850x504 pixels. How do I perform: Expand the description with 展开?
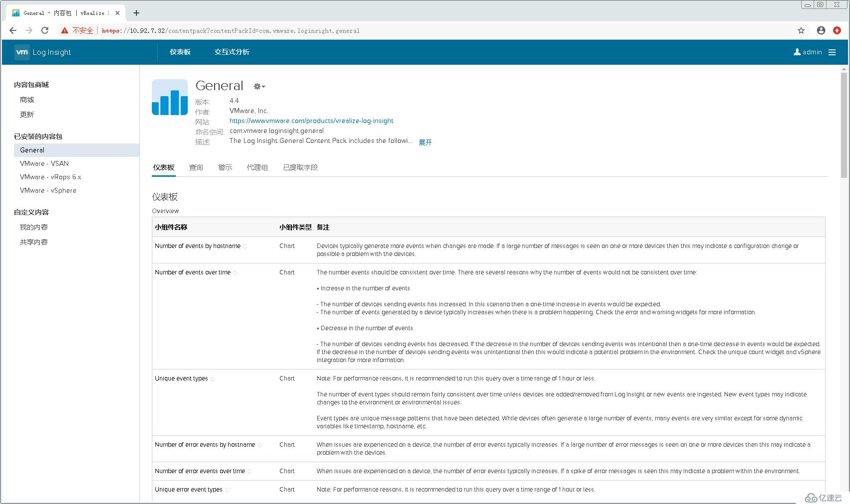(x=425, y=142)
